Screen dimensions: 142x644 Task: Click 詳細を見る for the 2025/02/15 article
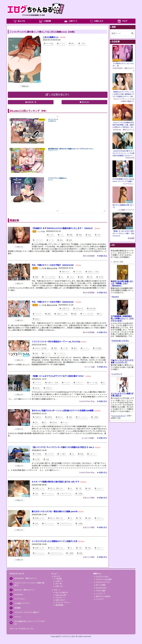coord(102,256)
